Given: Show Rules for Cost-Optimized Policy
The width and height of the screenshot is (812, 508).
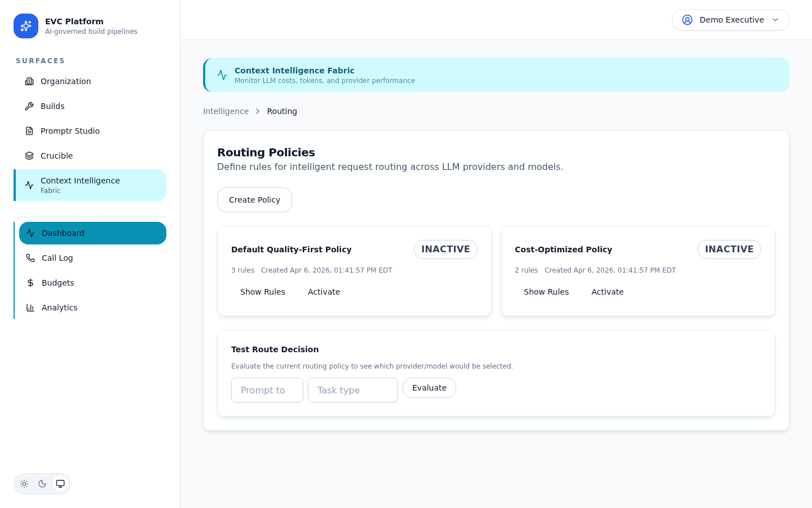Looking at the screenshot, I should pos(546,292).
